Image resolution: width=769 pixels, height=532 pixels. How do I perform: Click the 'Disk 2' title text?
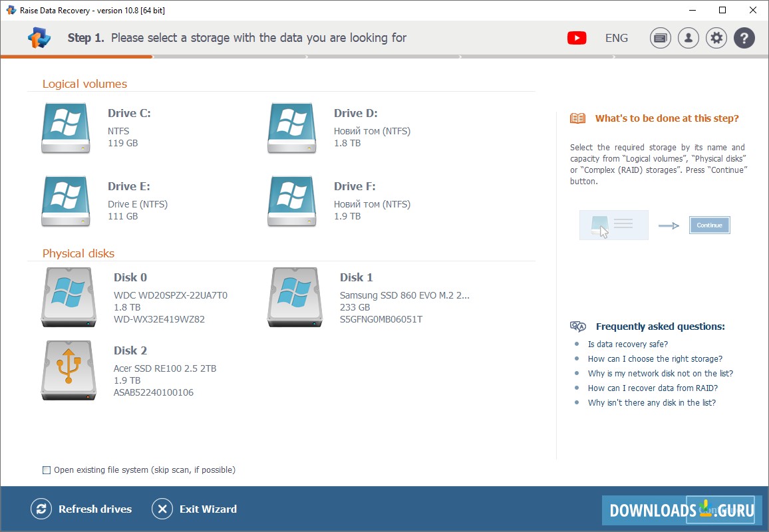[x=130, y=350]
